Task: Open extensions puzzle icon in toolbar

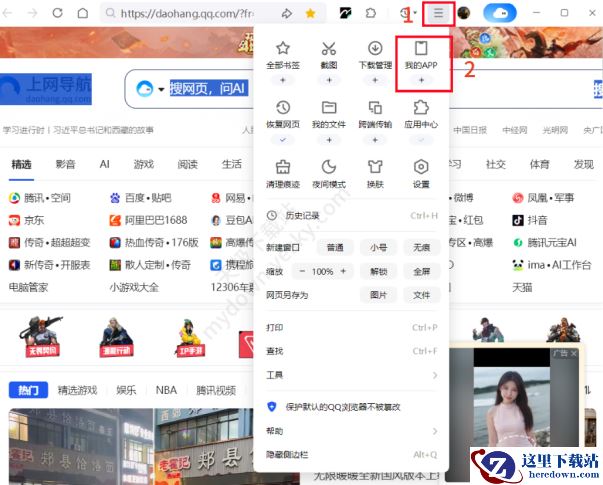Action: click(x=371, y=13)
